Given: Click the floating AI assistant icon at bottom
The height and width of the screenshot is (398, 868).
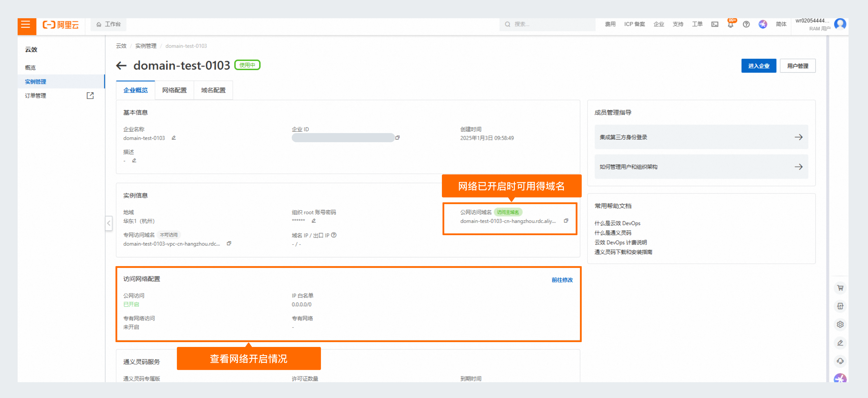Looking at the screenshot, I should click(840, 378).
